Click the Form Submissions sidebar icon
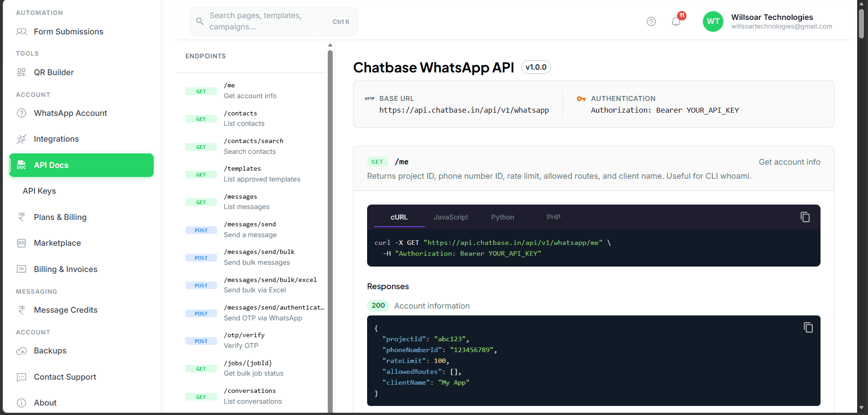Screen dimensions: 868x415 (21, 32)
